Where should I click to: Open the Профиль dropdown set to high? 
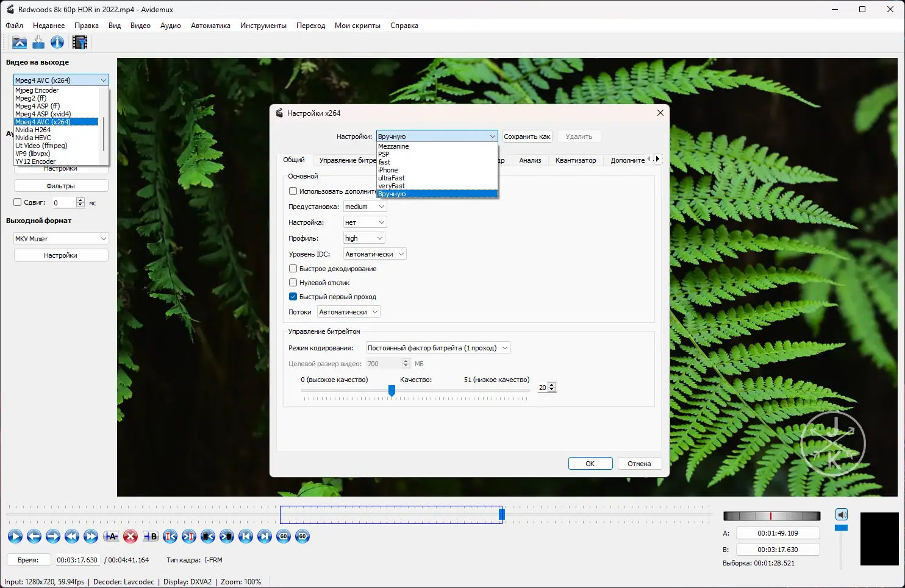[364, 238]
